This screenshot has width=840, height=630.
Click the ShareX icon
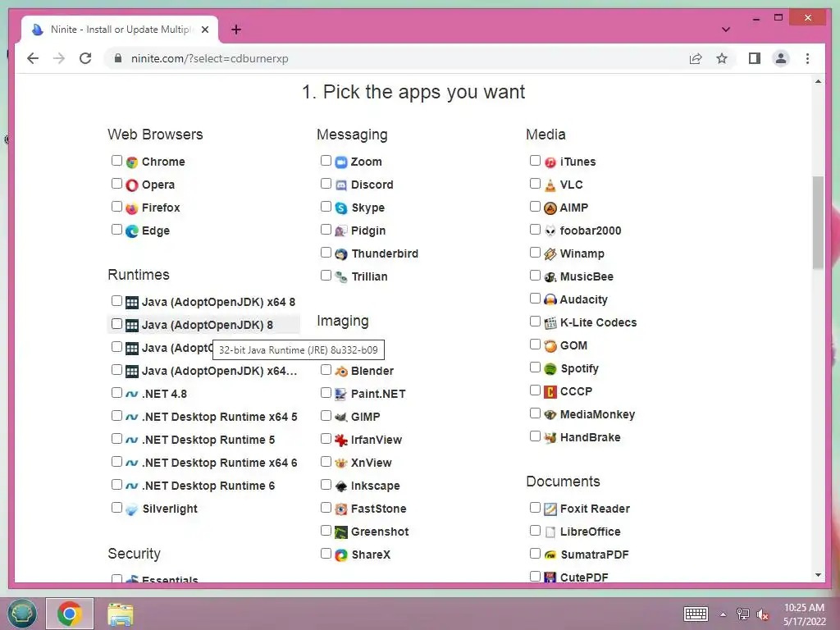(341, 555)
